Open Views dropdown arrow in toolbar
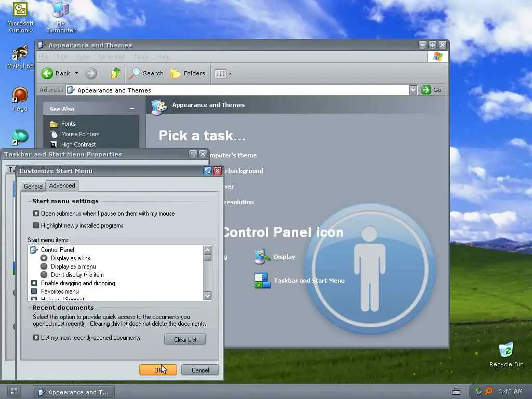Image resolution: width=532 pixels, height=399 pixels. [x=230, y=74]
